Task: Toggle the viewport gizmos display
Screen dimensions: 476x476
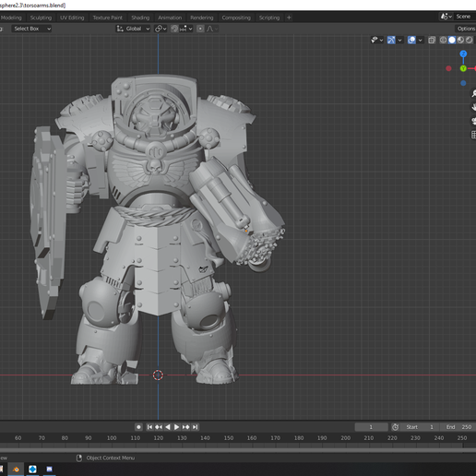Action: point(391,40)
